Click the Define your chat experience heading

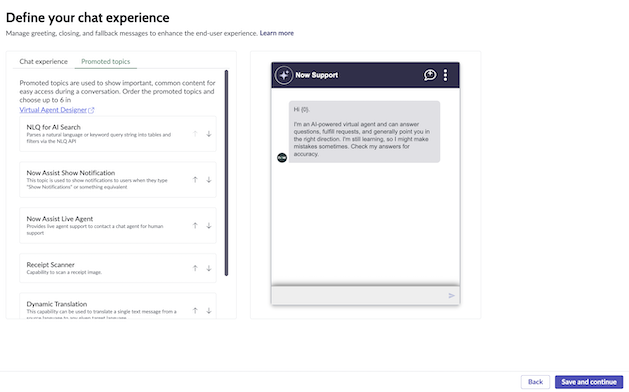click(x=87, y=18)
